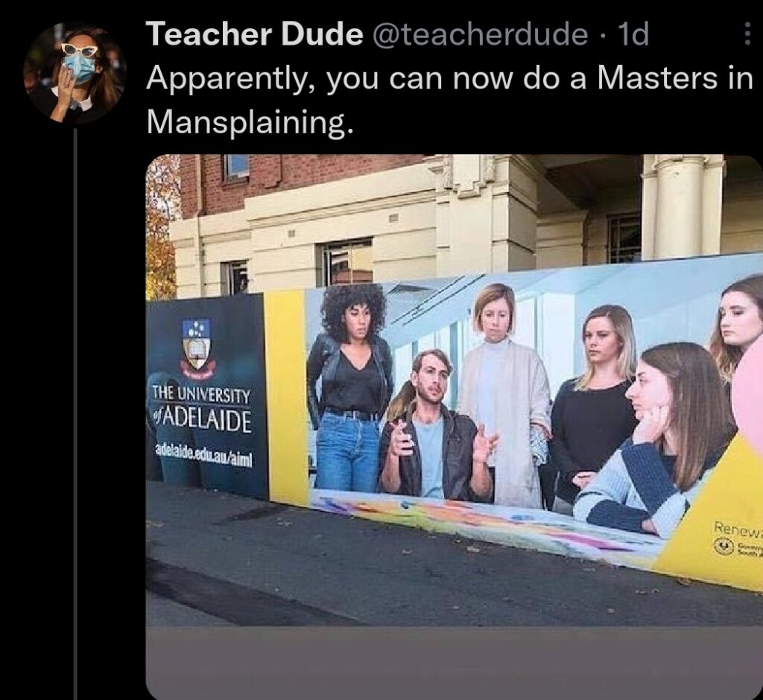Click the gray bar beneath the photo
The width and height of the screenshot is (763, 700).
pyautogui.click(x=454, y=663)
